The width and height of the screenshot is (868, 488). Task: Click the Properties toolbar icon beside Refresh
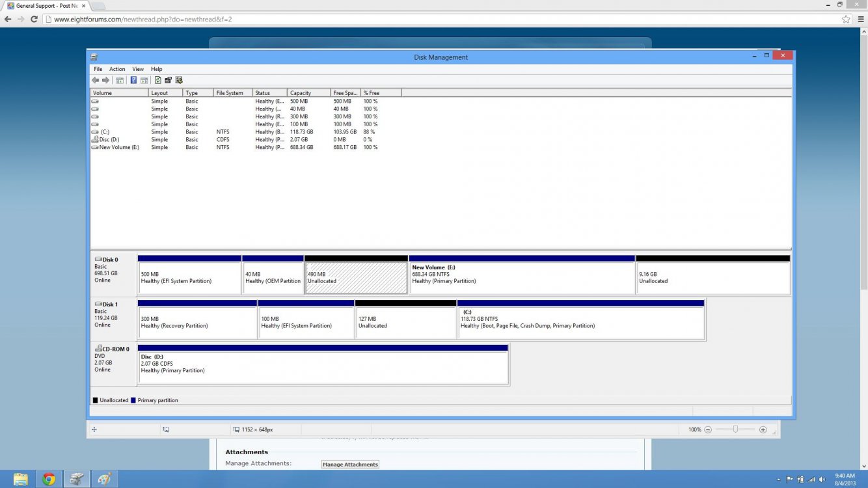pos(168,80)
